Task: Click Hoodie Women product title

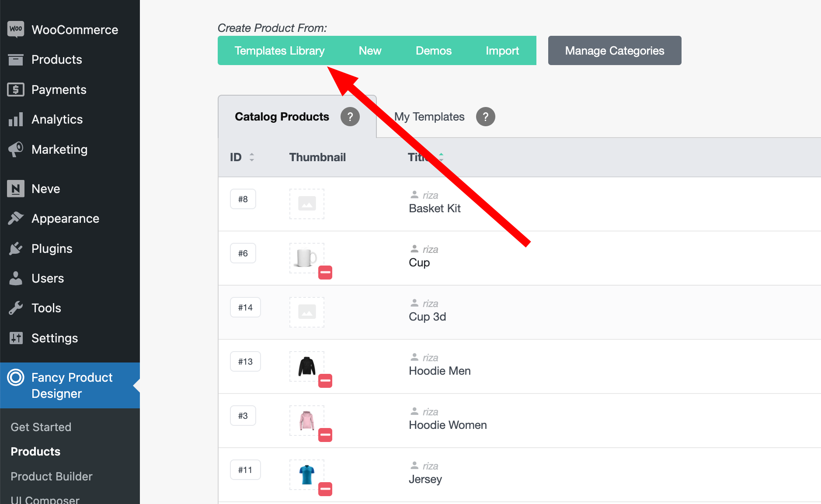Action: click(x=448, y=425)
